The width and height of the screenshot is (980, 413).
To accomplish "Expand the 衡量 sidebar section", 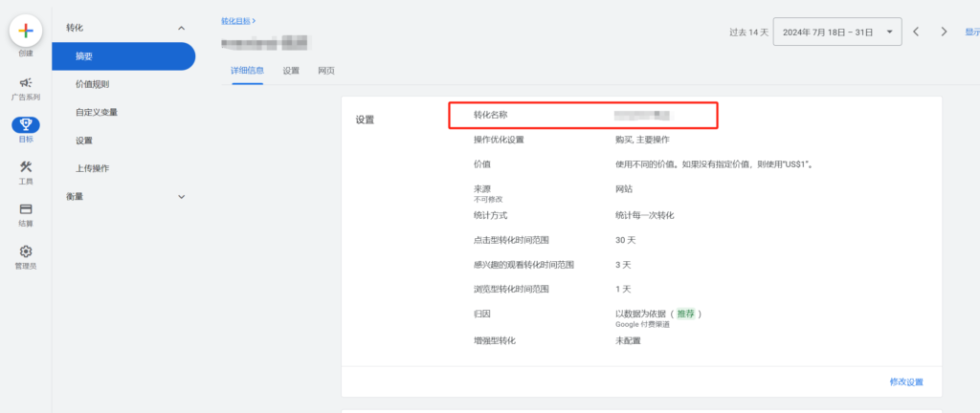I will 182,197.
